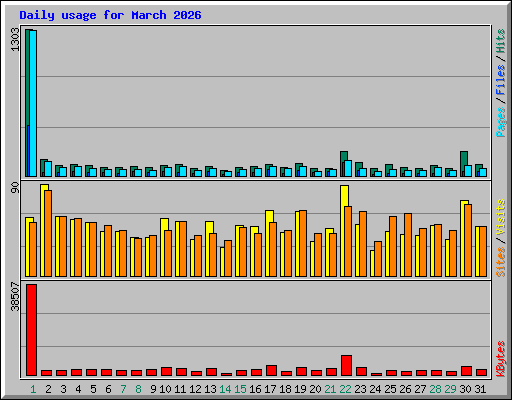Select day 10 on the x-axis

pos(165,389)
